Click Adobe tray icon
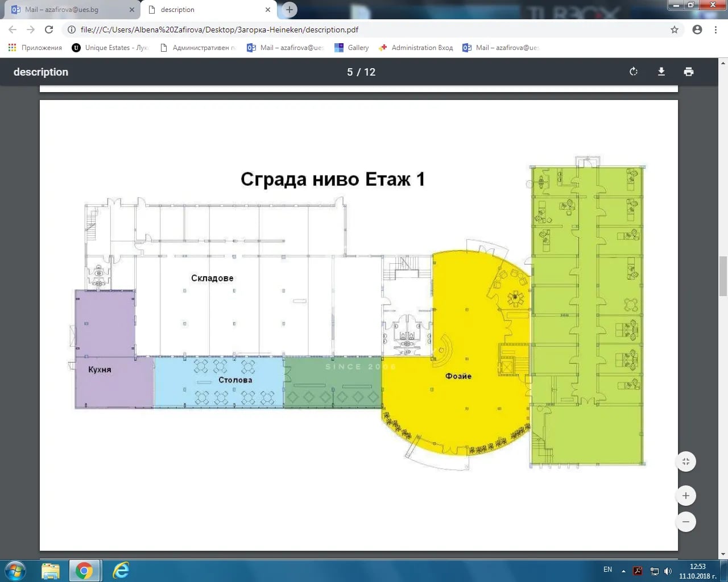This screenshot has height=582, width=728. click(638, 571)
